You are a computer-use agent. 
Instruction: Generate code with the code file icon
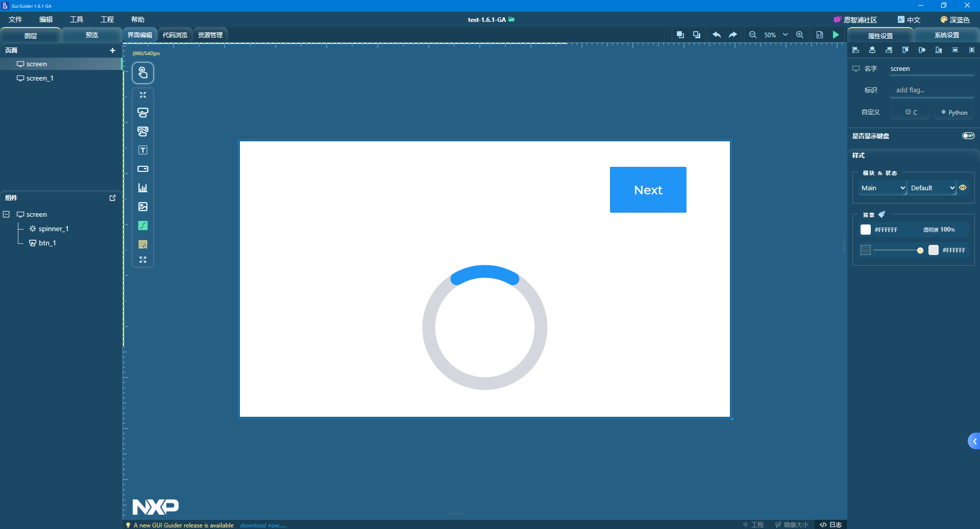(820, 35)
